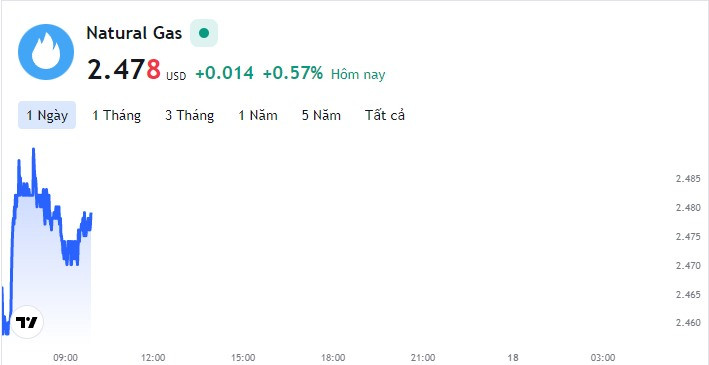This screenshot has height=365, width=709.
Task: Click the +0.014 price change value
Action: 225,73
